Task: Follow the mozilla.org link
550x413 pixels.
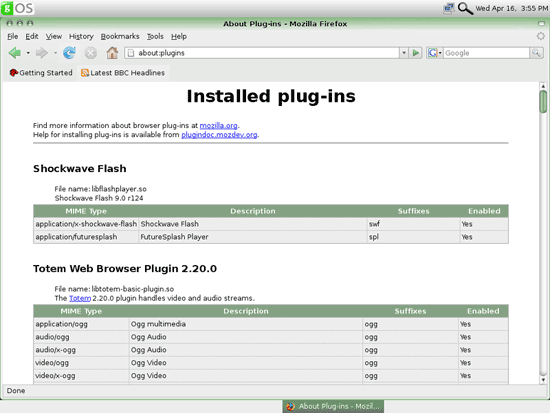Action: click(219, 126)
